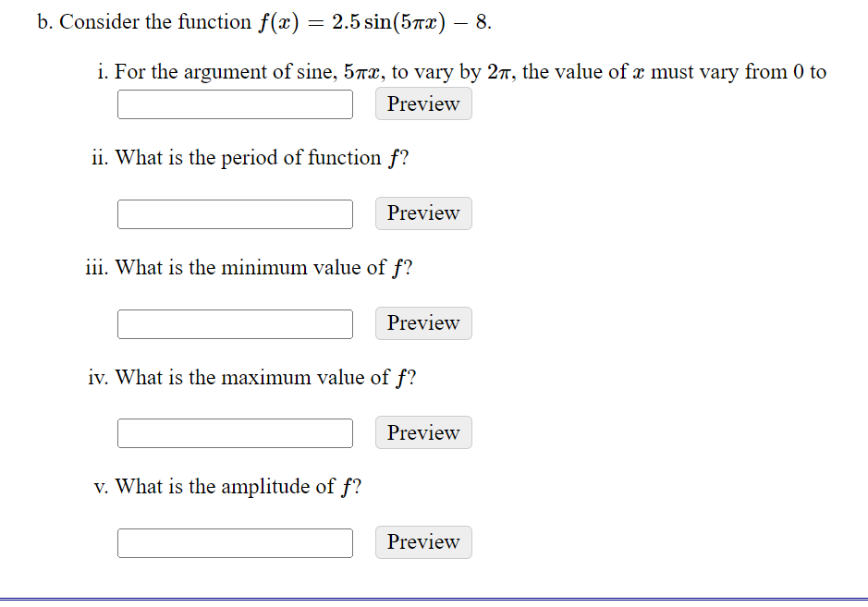This screenshot has height=607, width=868.
Task: Click the Preview button for the period question
Action: (x=422, y=213)
